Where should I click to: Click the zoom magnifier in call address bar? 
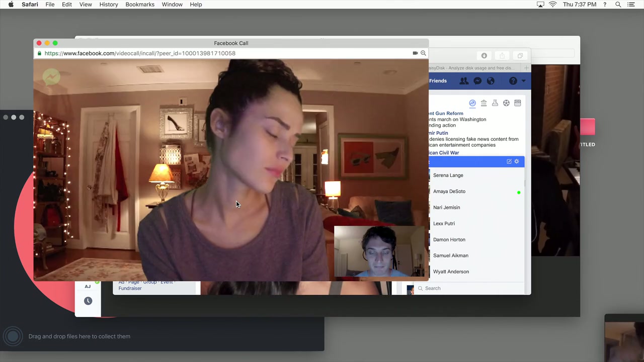click(x=423, y=53)
